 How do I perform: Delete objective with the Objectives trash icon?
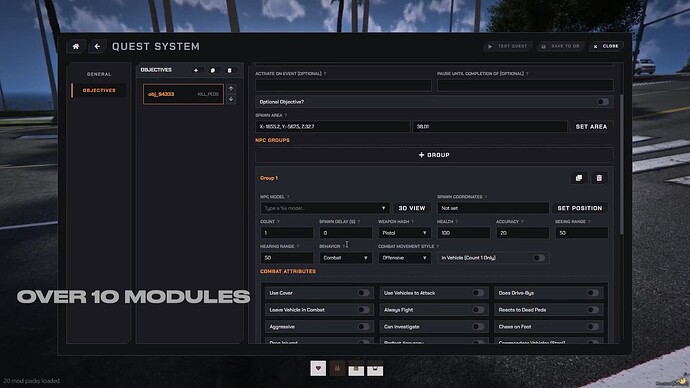point(229,70)
